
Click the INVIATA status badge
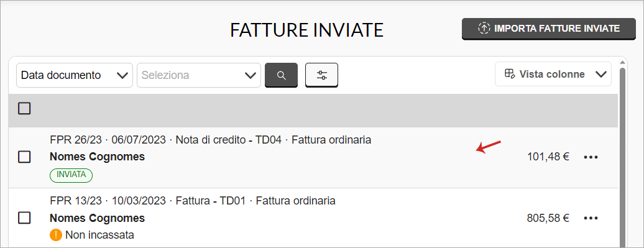click(x=71, y=175)
